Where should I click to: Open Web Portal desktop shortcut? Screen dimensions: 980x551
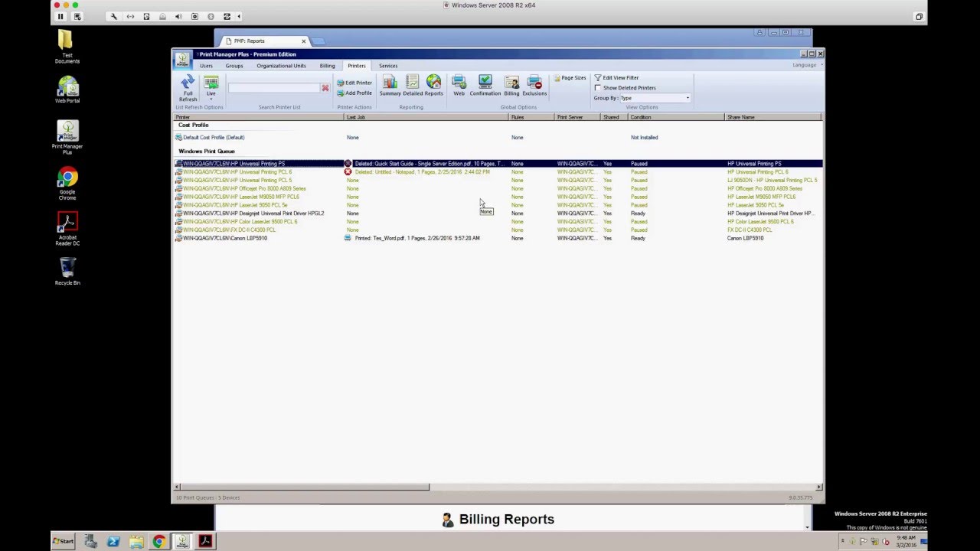(67, 90)
